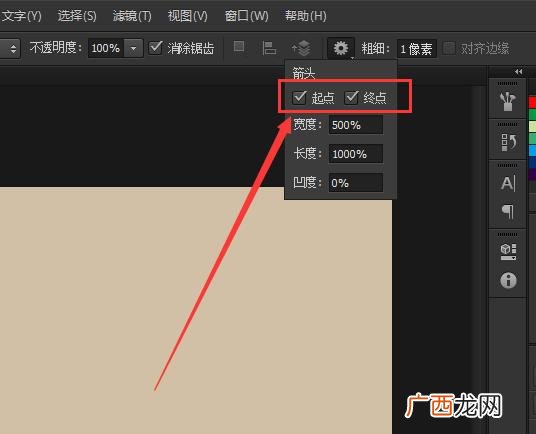
Task: Open the 视图(V) menu
Action: tap(187, 16)
